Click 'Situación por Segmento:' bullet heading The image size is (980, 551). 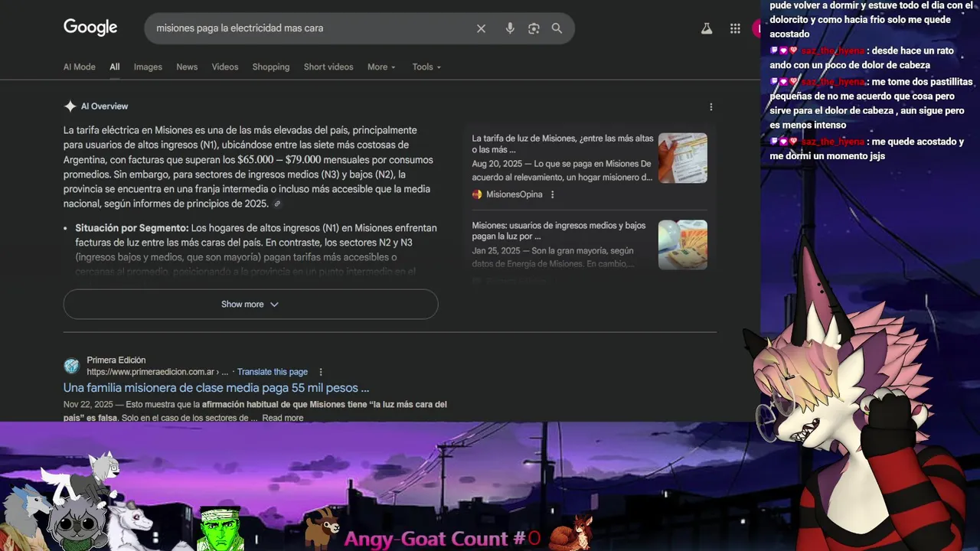132,228
